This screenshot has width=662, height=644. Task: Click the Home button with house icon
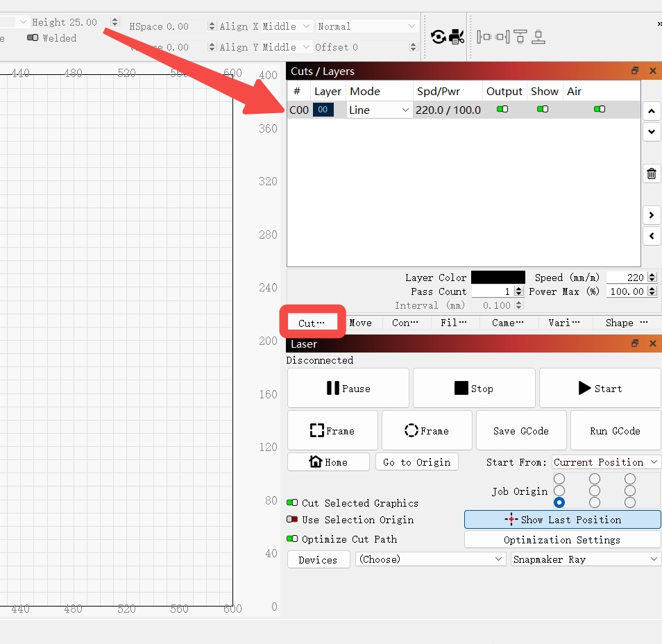[328, 462]
